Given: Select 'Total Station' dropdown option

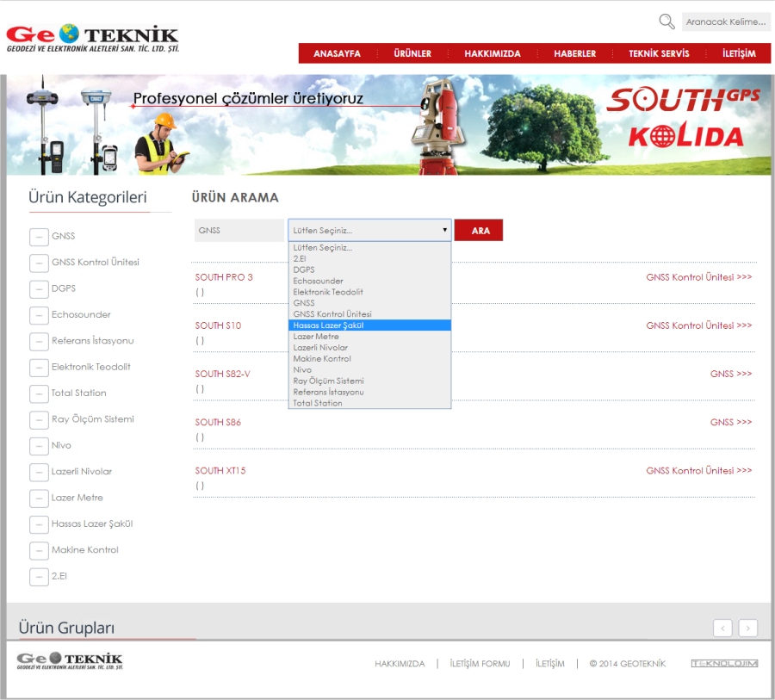Looking at the screenshot, I should click(x=369, y=404).
